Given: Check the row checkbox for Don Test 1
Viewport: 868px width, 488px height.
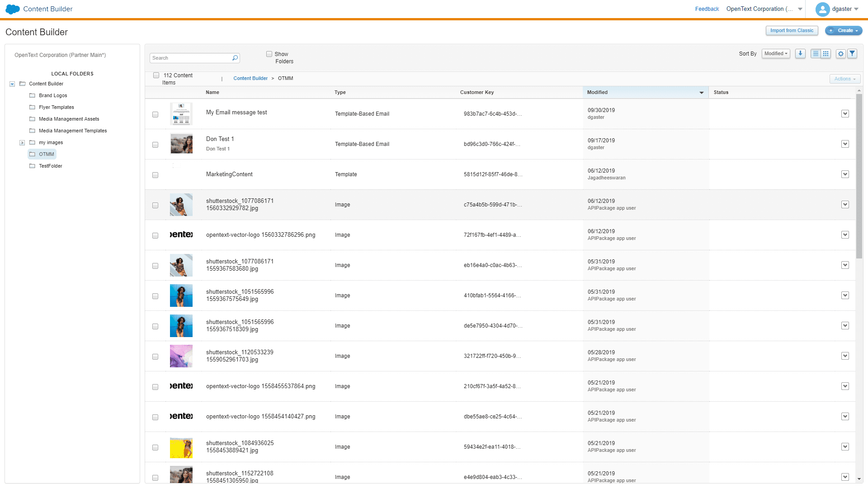Looking at the screenshot, I should coord(156,145).
